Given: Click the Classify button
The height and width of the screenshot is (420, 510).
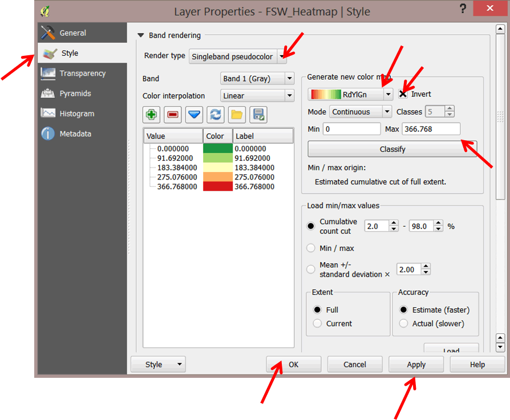Looking at the screenshot, I should click(x=392, y=149).
